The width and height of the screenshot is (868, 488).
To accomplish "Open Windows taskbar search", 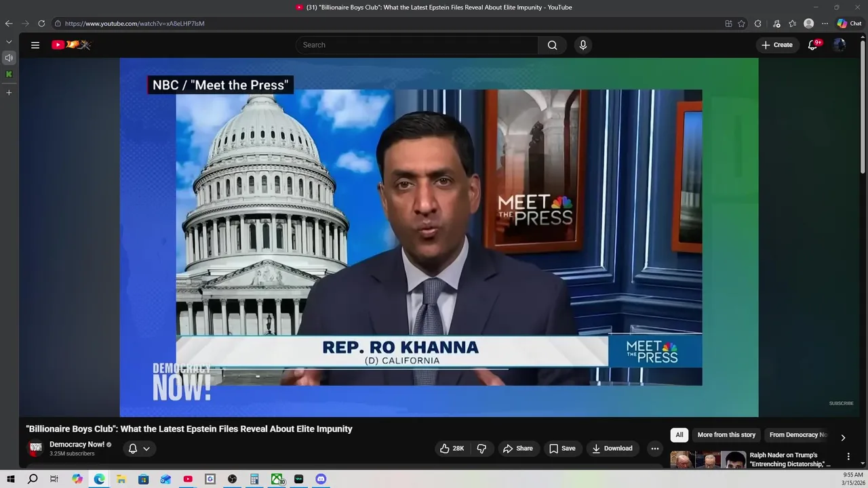I will tap(33, 479).
